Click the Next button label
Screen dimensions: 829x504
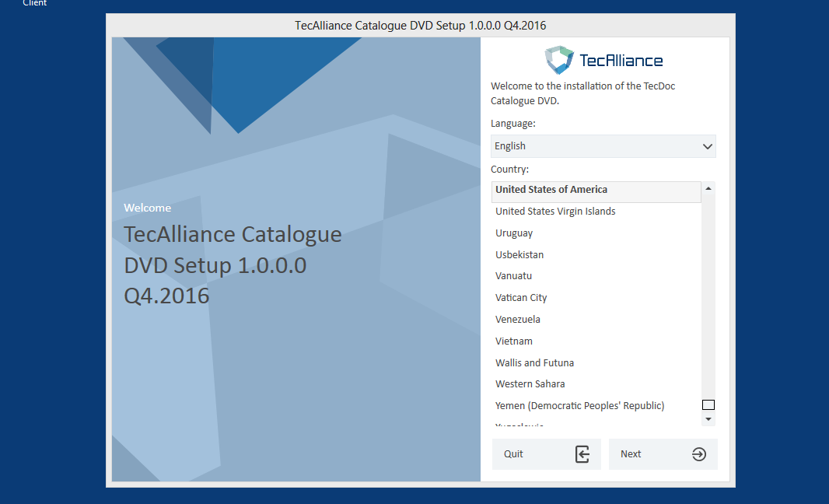point(631,453)
